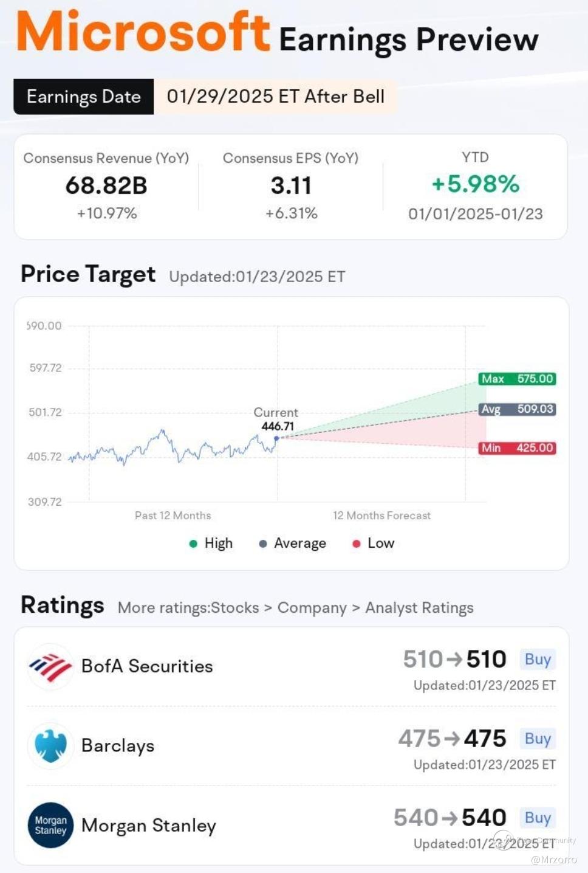Image resolution: width=588 pixels, height=873 pixels.
Task: Click the gray Average legend dot
Action: tap(263, 543)
